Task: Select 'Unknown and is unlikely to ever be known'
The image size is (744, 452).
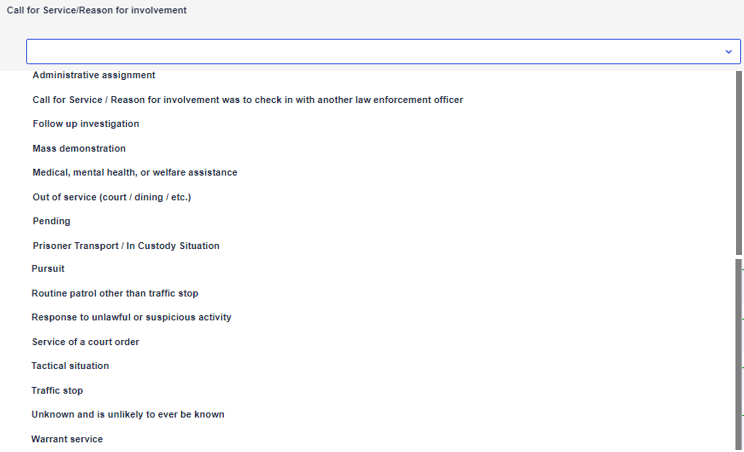Action: [128, 415]
